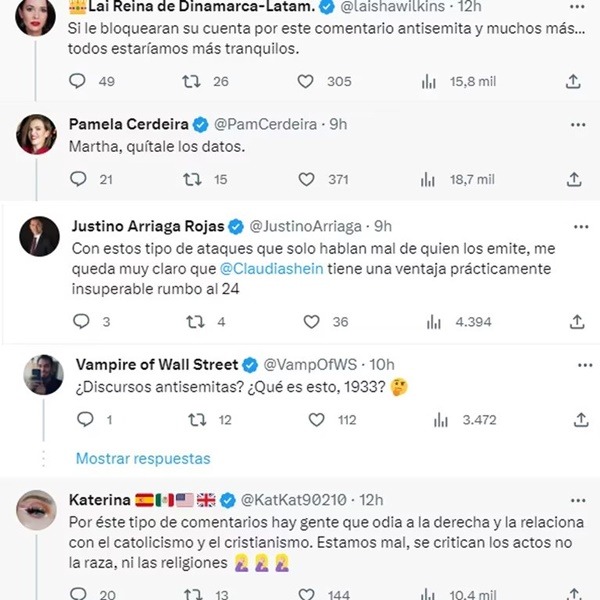This screenshot has width=600, height=600.
Task: Reply to Pamela Cerdeira's tweet
Action: [x=80, y=179]
